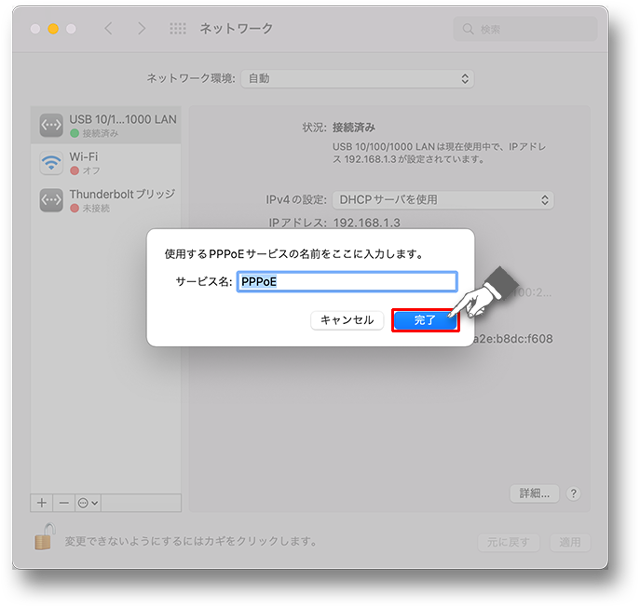Remove selected service with minus button
Screen dimensions: 640x608
pyautogui.click(x=64, y=503)
